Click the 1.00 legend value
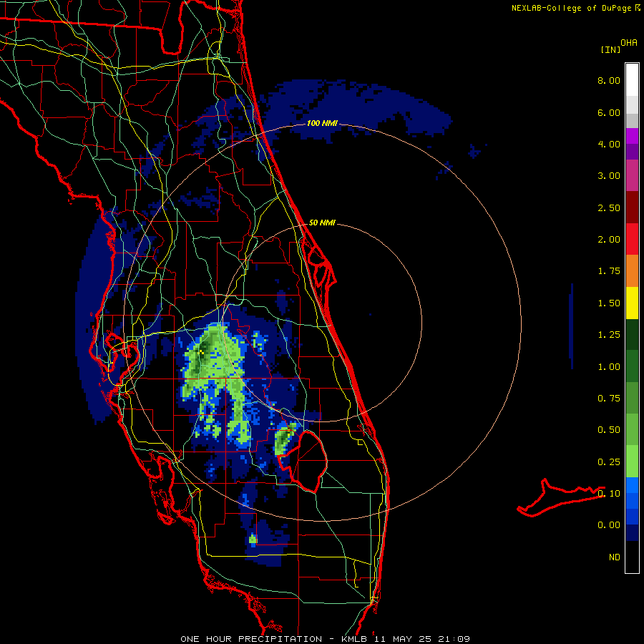This screenshot has height=644, width=644. pos(609,367)
